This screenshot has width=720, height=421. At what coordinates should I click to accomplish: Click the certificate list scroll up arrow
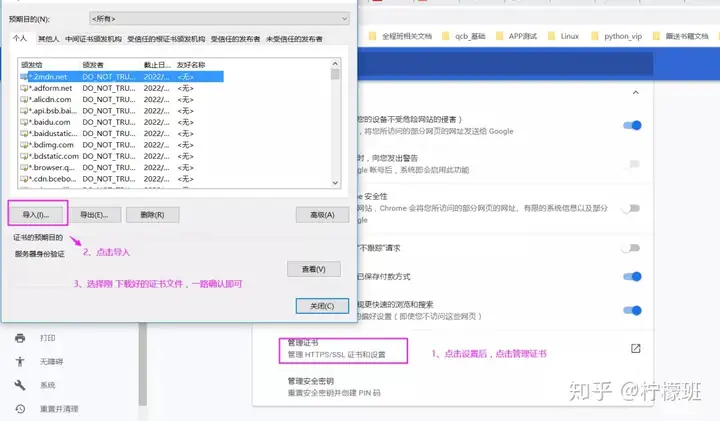coord(335,63)
